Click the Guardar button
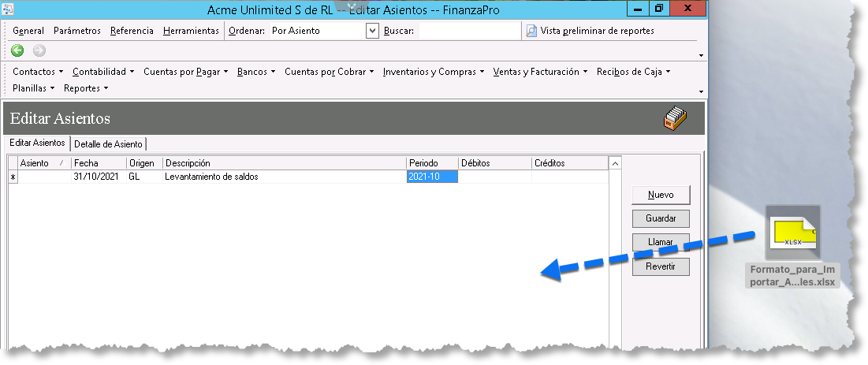This screenshot has height=365, width=868. (x=661, y=218)
